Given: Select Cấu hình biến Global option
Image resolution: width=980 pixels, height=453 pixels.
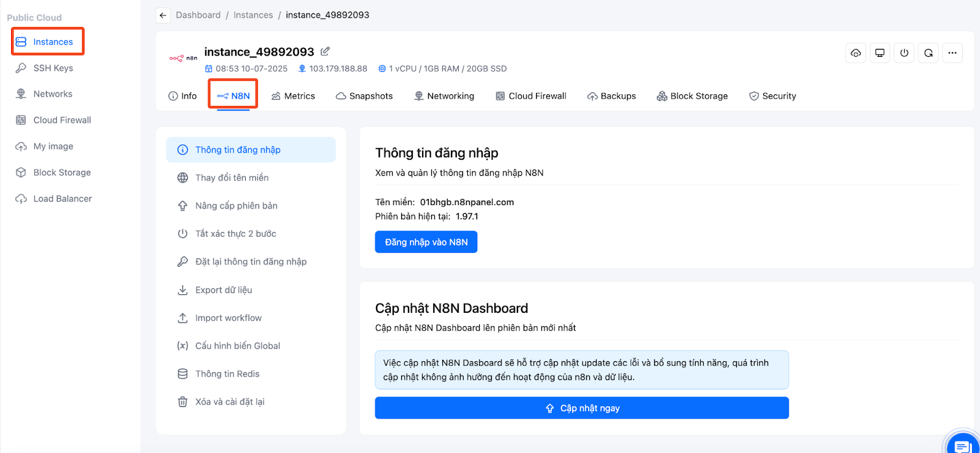Looking at the screenshot, I should [251, 346].
